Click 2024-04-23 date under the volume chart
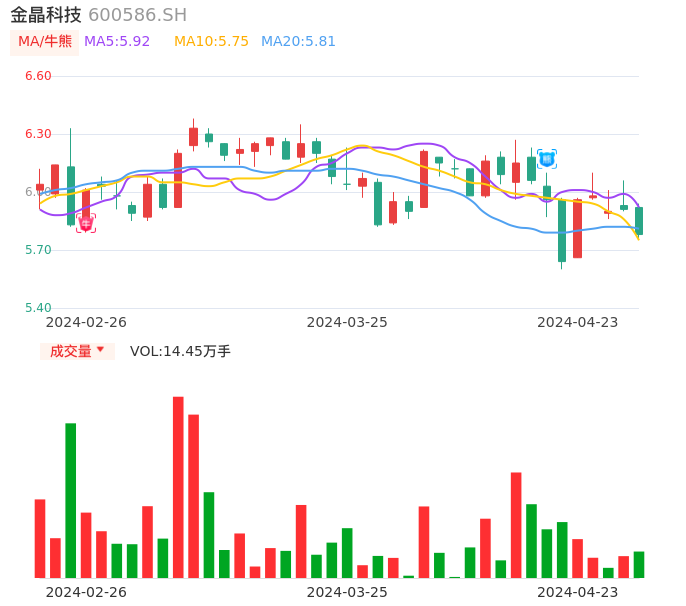Image resolution: width=686 pixels, height=606 pixels. coord(578,592)
